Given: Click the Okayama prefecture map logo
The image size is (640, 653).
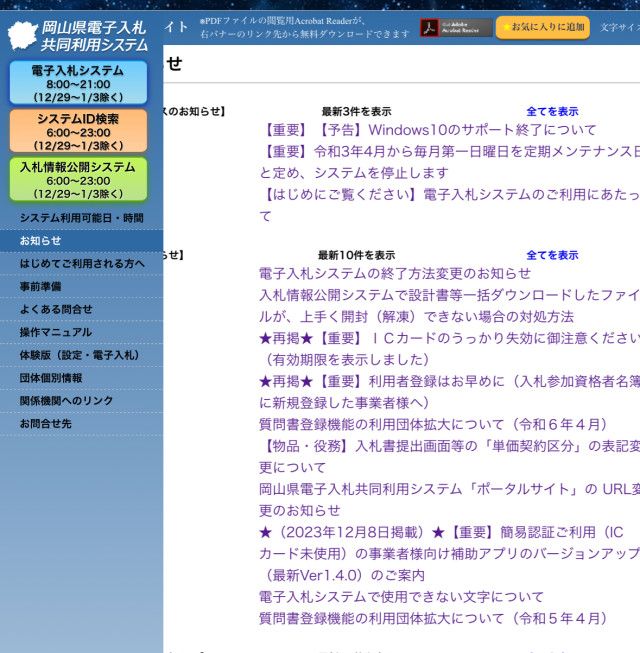Looking at the screenshot, I should (x=22, y=35).
